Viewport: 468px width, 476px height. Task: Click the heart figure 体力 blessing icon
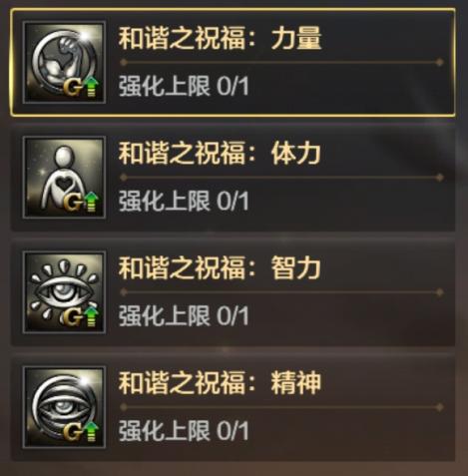(x=64, y=178)
